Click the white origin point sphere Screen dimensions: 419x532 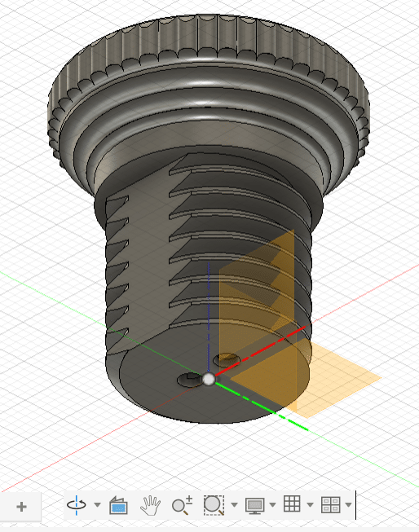pyautogui.click(x=209, y=379)
